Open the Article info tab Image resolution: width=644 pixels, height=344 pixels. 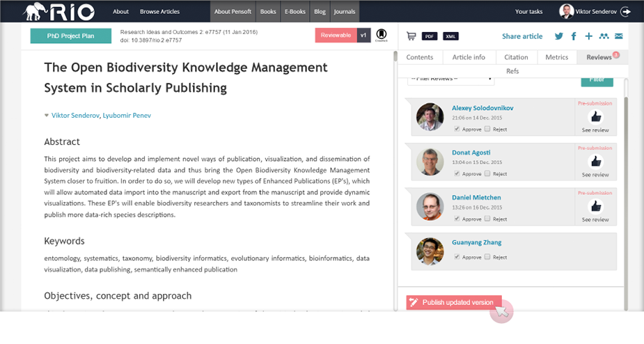coord(469,57)
